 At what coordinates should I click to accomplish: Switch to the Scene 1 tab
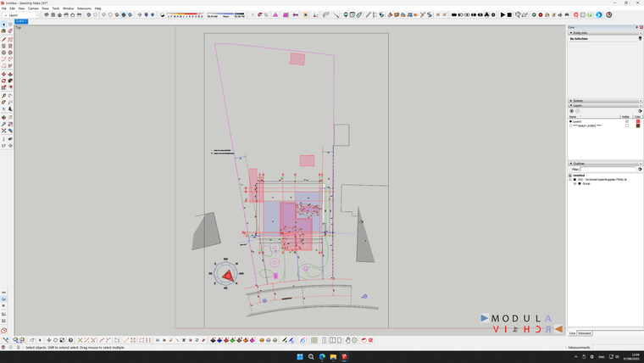21,21
